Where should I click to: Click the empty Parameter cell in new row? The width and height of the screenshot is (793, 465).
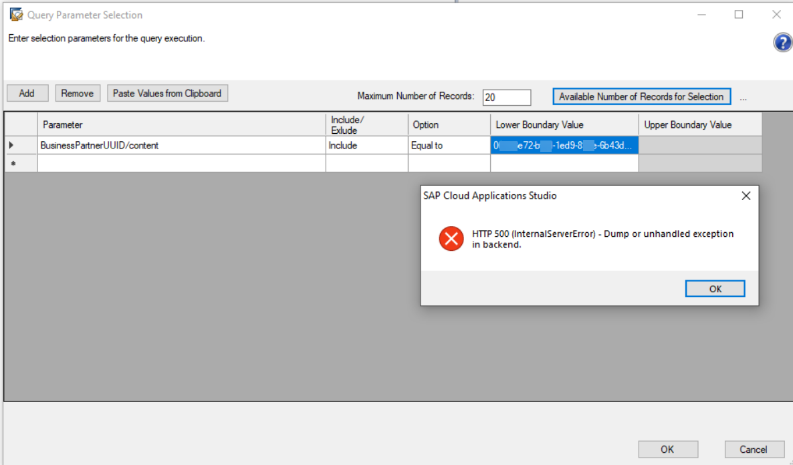tap(182, 163)
